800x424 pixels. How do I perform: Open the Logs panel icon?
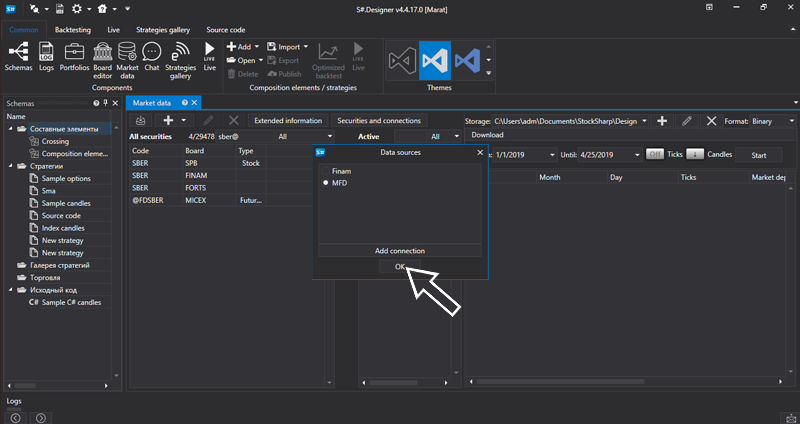click(46, 53)
